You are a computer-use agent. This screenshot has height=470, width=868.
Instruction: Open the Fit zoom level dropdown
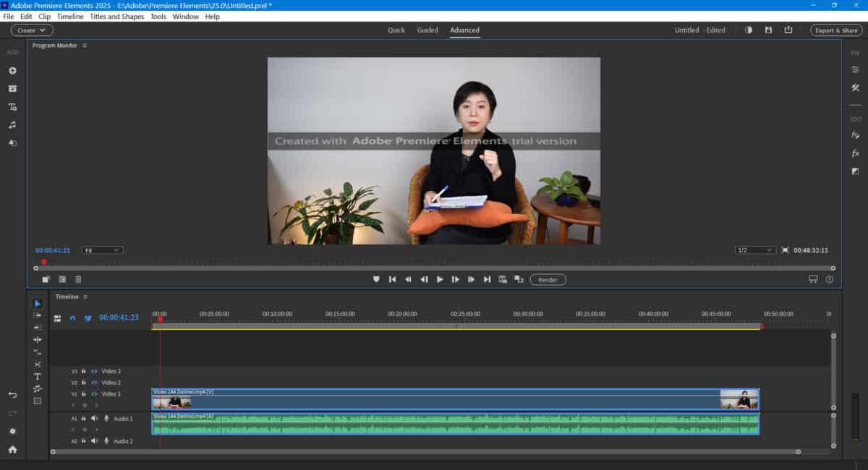[x=102, y=250]
